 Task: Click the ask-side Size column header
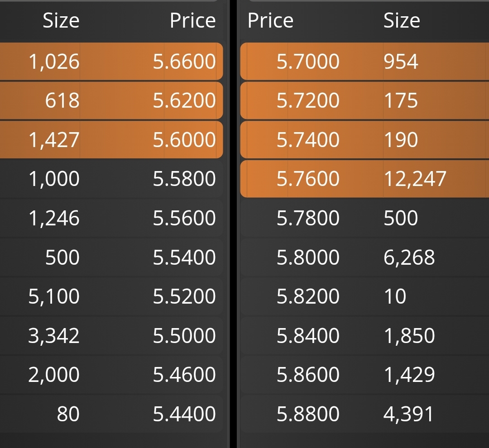402,20
